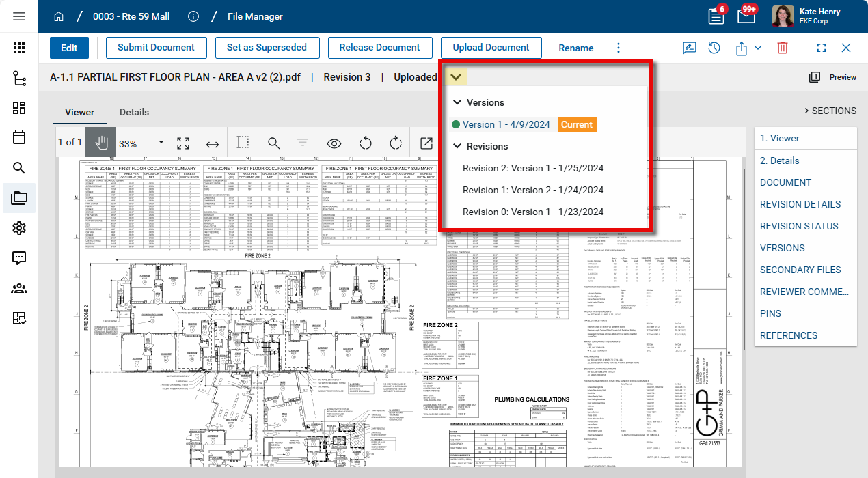The image size is (868, 478).
Task: Open the viewer search magnifier
Action: (x=273, y=143)
